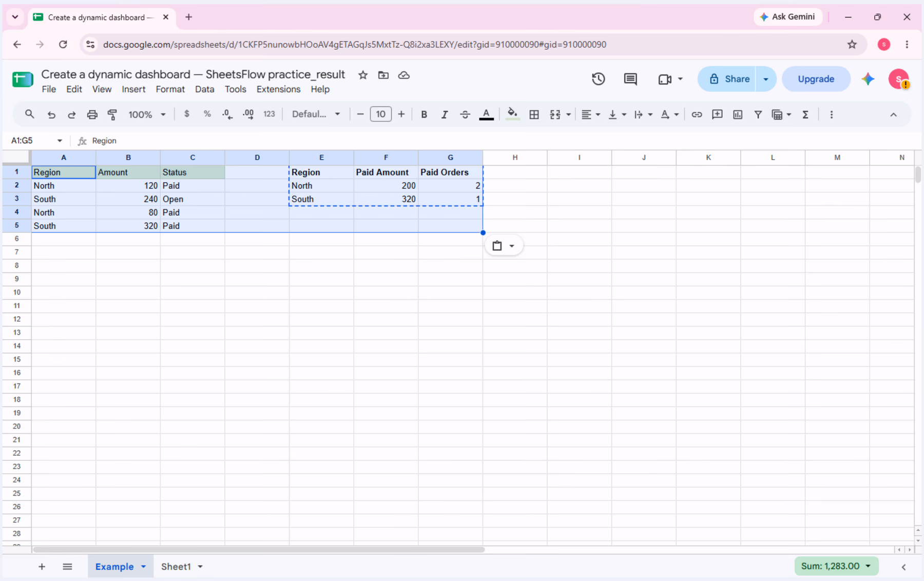The height and width of the screenshot is (581, 924).
Task: Click the Ask Gemini button
Action: [x=787, y=17]
